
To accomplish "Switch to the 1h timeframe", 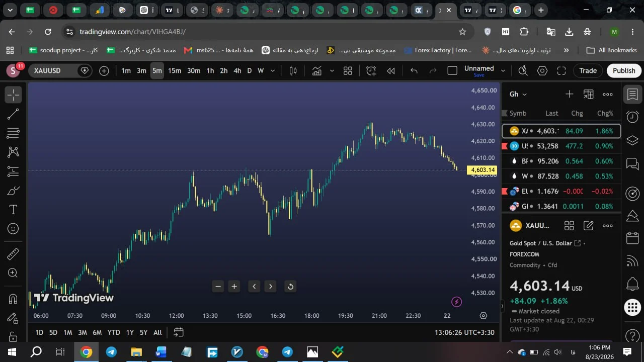I will (x=210, y=71).
